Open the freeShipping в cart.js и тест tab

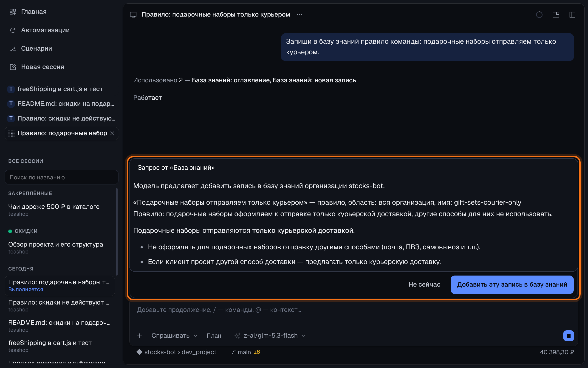(x=62, y=89)
